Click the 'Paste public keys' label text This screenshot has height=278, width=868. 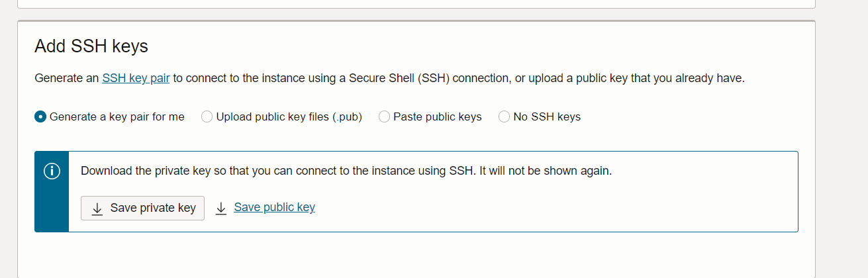438,116
